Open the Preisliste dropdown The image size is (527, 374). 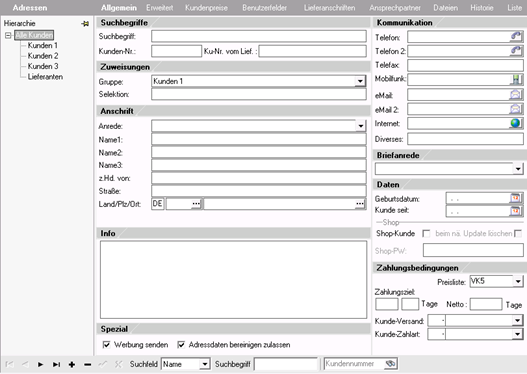(x=518, y=281)
